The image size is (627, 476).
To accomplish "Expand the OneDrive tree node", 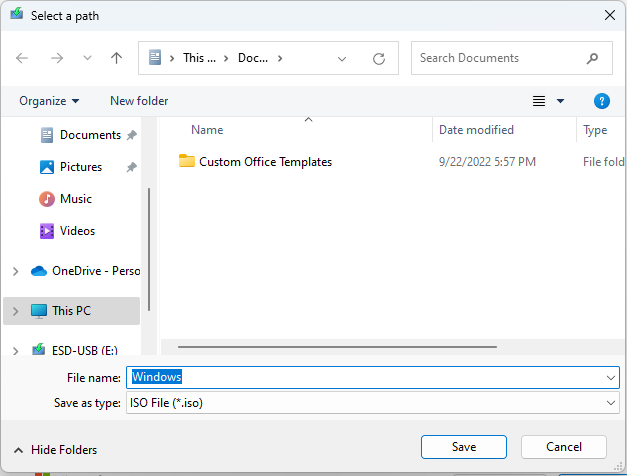I will click(x=15, y=271).
